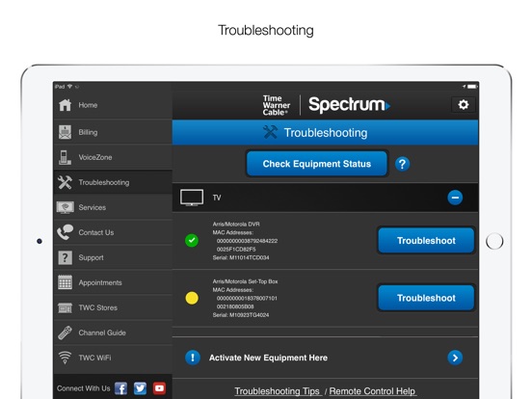Open the Troubleshooting Tips link

(x=278, y=391)
